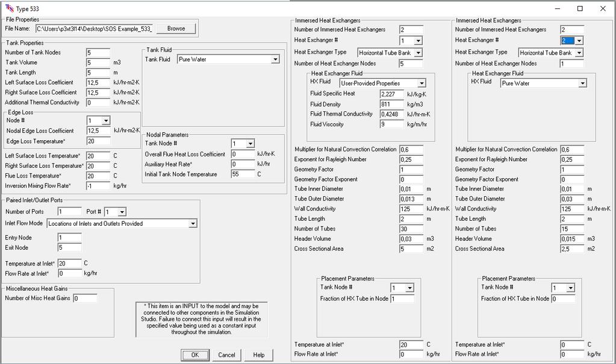616x364 pixels.
Task: Open Heat Exchanger # dropdown showing 2
Action: click(x=579, y=40)
